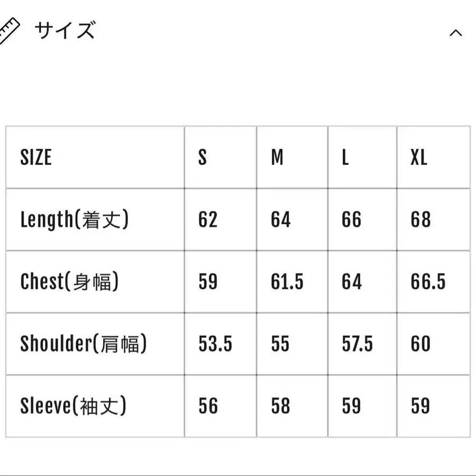
Task: Select the Length value 68 for size XL
Action: [419, 219]
